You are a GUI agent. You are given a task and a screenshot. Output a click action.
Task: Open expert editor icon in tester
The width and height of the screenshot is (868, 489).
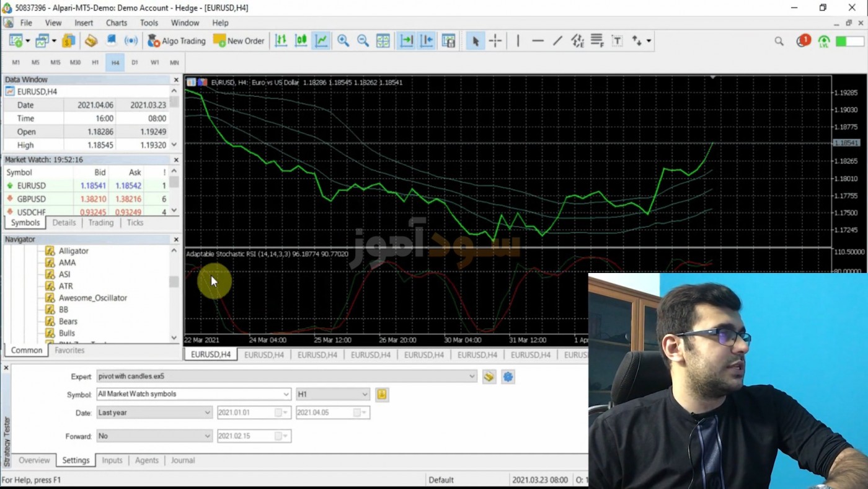489,377
